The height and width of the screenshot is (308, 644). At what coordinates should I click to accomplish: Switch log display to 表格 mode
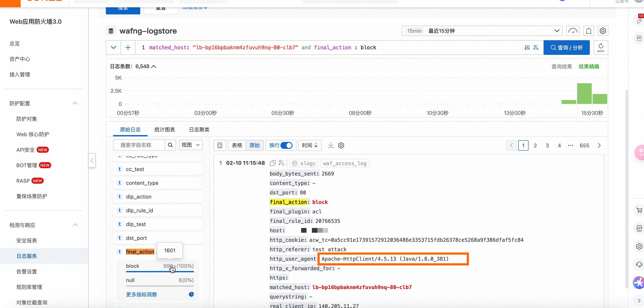(237, 145)
